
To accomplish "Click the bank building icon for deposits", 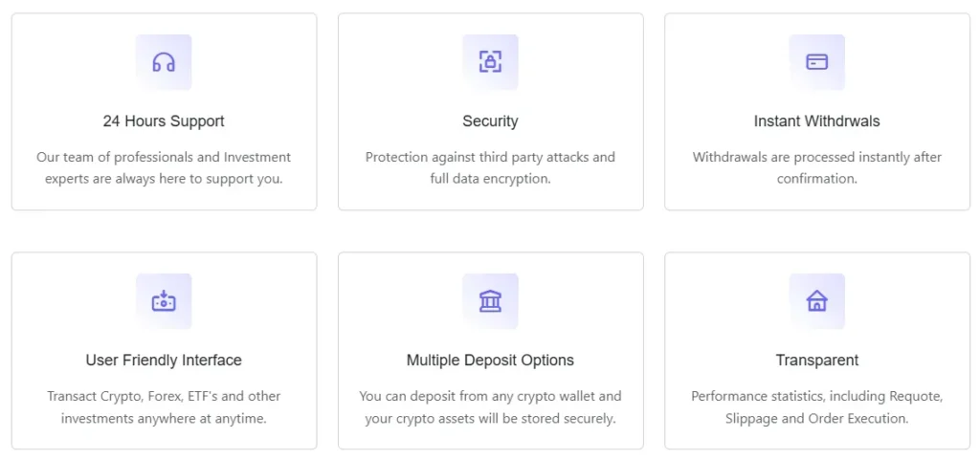I will coord(490,301).
